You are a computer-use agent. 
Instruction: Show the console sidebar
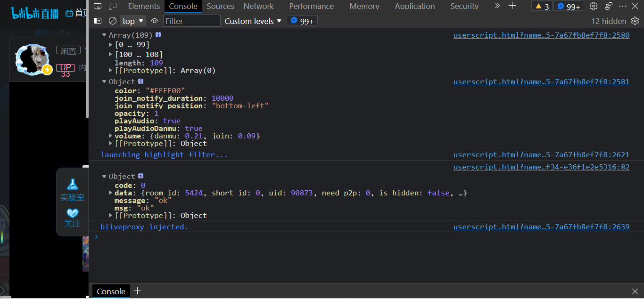98,21
